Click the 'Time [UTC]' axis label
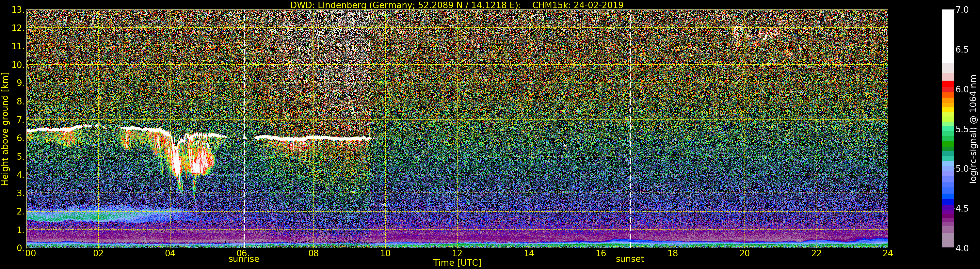The height and width of the screenshot is (269, 980). (x=457, y=263)
